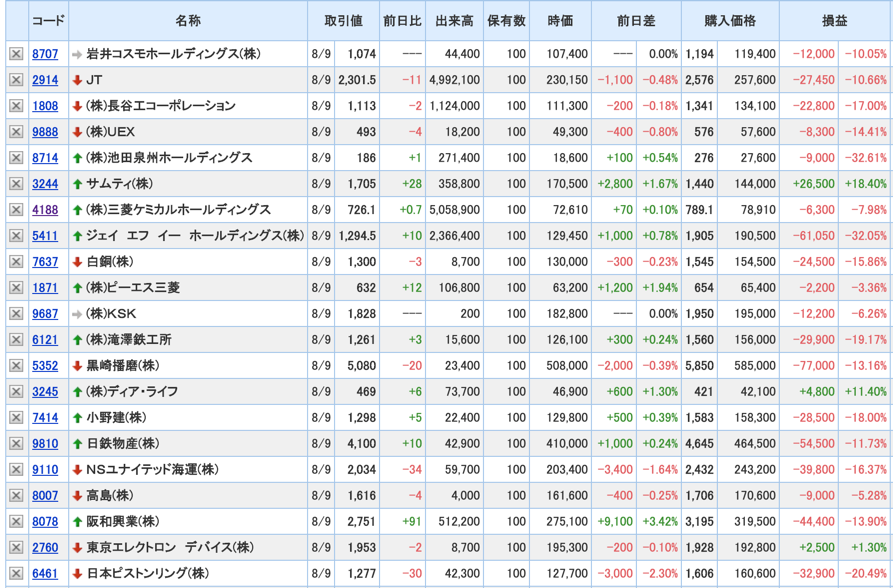Image resolution: width=893 pixels, height=588 pixels.
Task: Follow the 9810 code link
Action: pyautogui.click(x=45, y=444)
